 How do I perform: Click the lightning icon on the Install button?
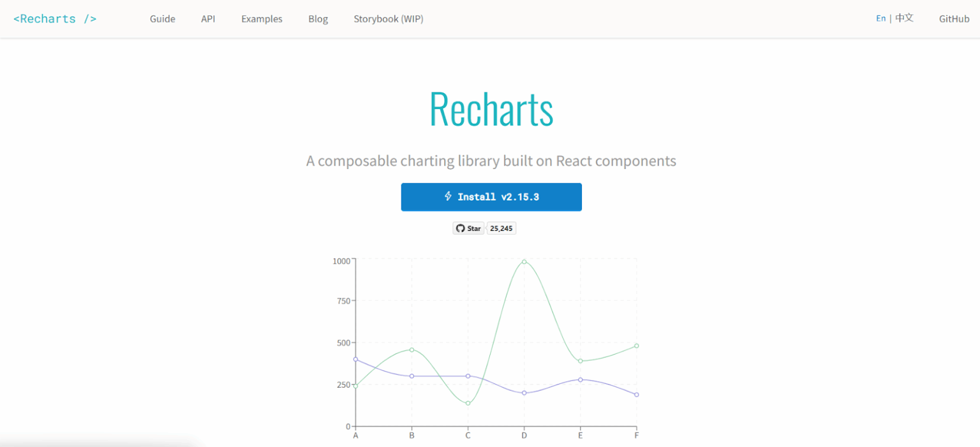pyautogui.click(x=450, y=196)
